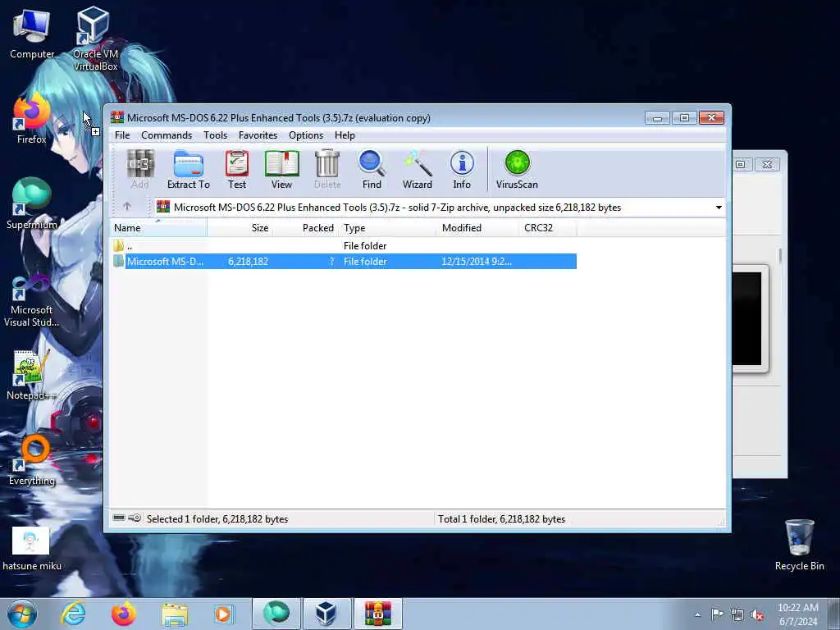Open the Computer desktop icon
The image size is (840, 630).
point(32,34)
